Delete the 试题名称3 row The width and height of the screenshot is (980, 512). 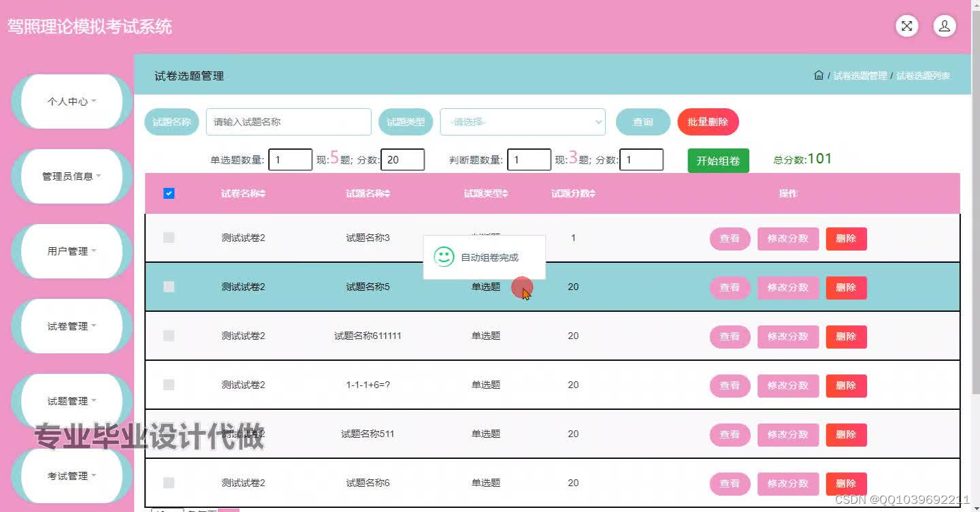tap(846, 239)
